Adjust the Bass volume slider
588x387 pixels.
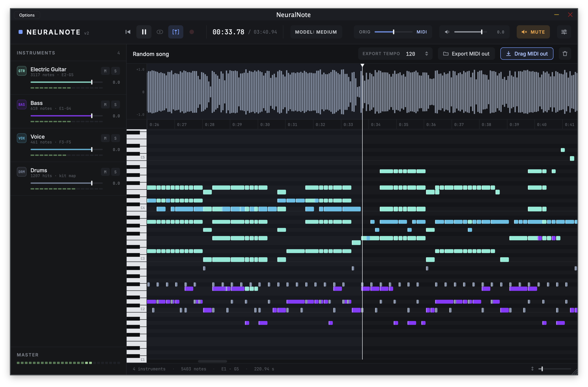(x=67, y=116)
